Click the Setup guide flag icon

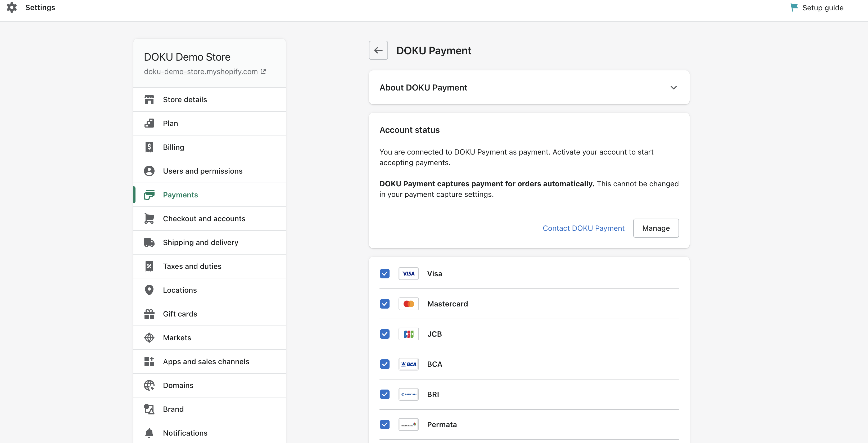(x=794, y=7)
